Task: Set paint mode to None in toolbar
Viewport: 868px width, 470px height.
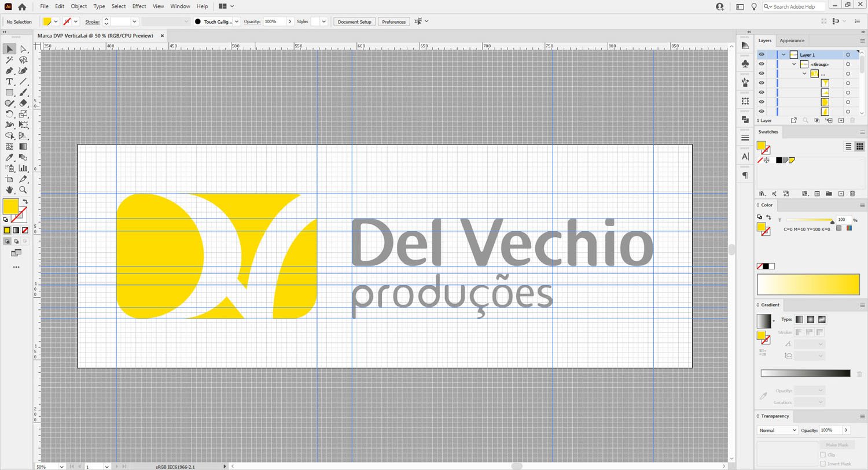Action: coord(25,230)
